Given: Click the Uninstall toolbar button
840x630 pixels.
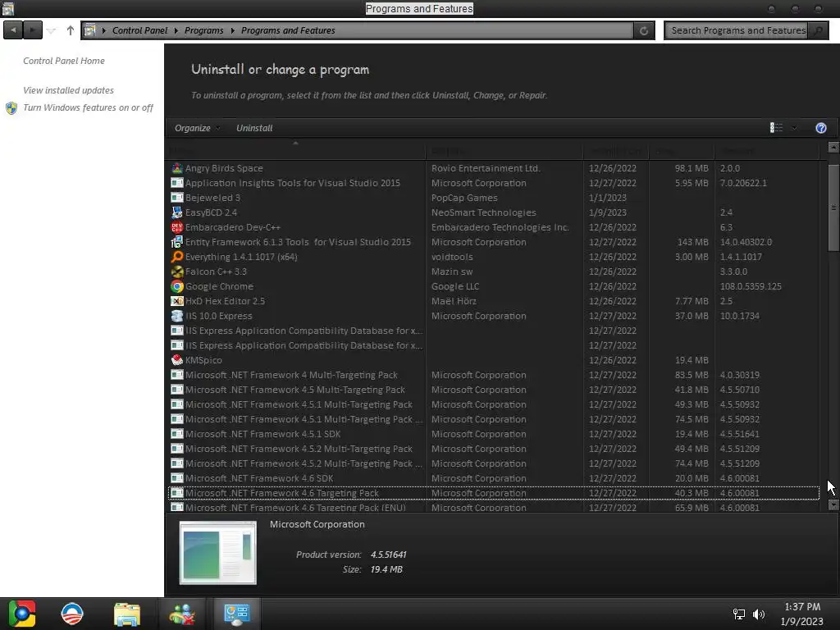Looking at the screenshot, I should click(x=254, y=128).
